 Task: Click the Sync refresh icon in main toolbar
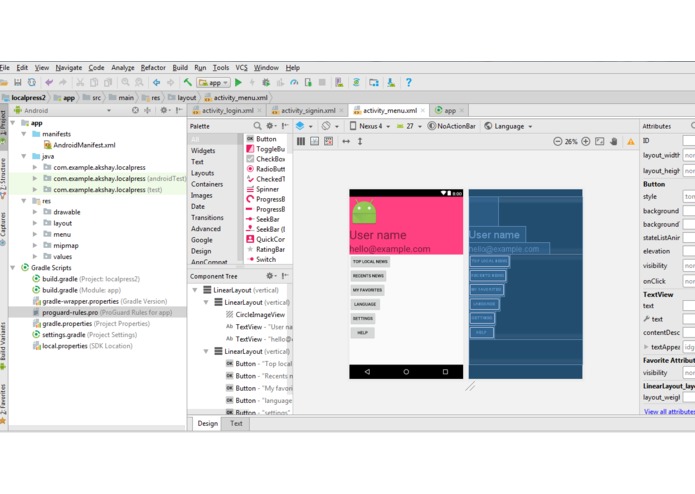pyautogui.click(x=32, y=82)
